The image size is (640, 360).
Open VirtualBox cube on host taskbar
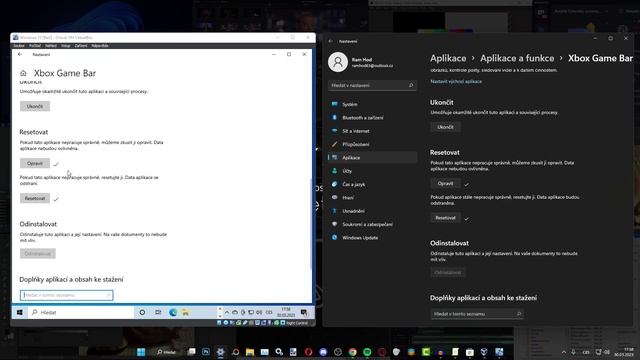pyautogui.click(x=484, y=352)
